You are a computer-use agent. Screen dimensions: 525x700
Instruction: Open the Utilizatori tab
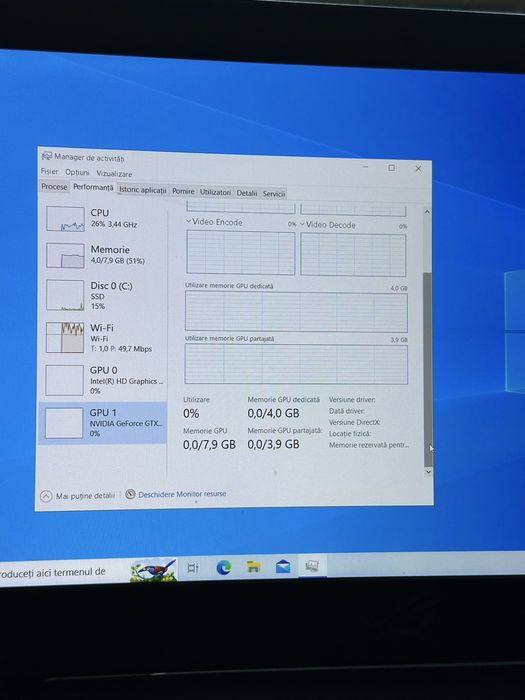[215, 192]
